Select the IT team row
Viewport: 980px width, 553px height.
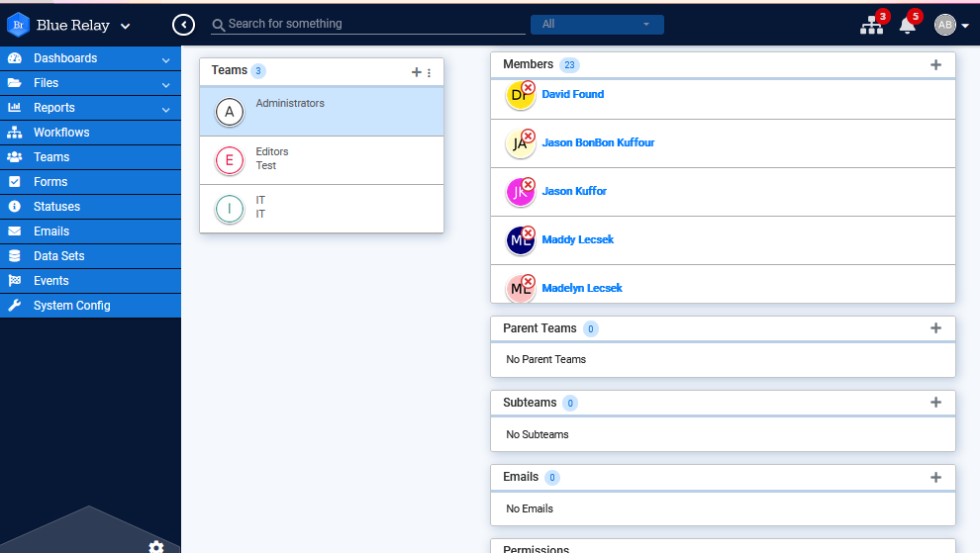click(x=322, y=209)
